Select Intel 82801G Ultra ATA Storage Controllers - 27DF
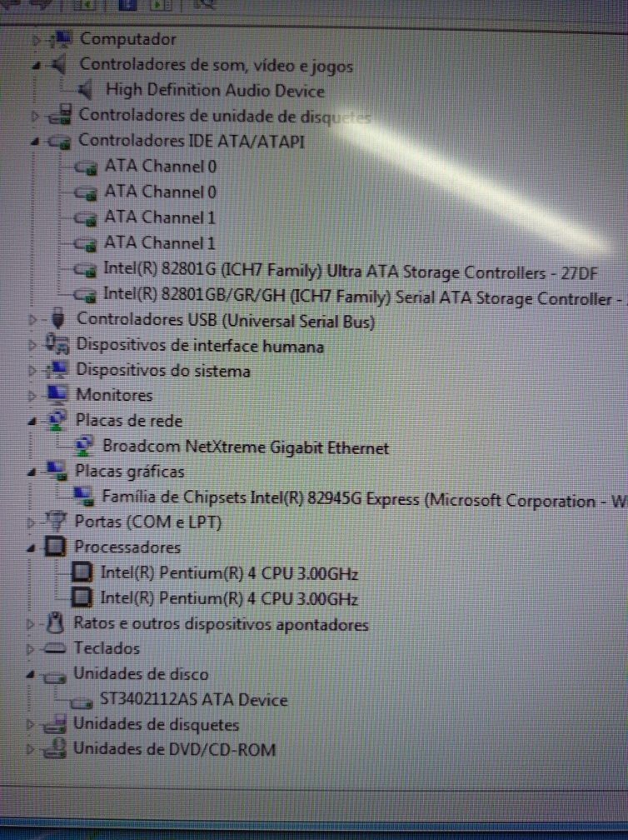This screenshot has height=840, width=628. coord(350,271)
